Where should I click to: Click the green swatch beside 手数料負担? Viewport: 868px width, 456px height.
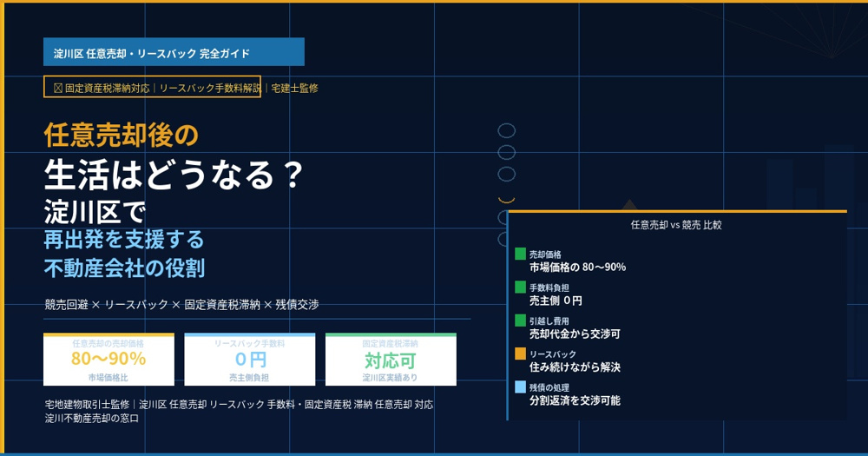pyautogui.click(x=520, y=287)
